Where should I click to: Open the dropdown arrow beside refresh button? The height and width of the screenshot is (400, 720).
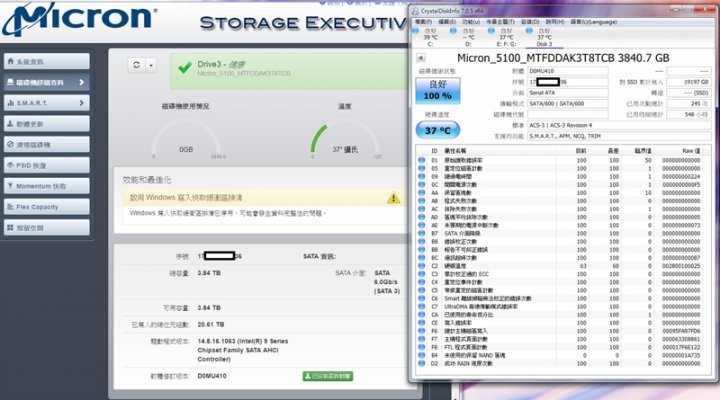tap(151, 65)
